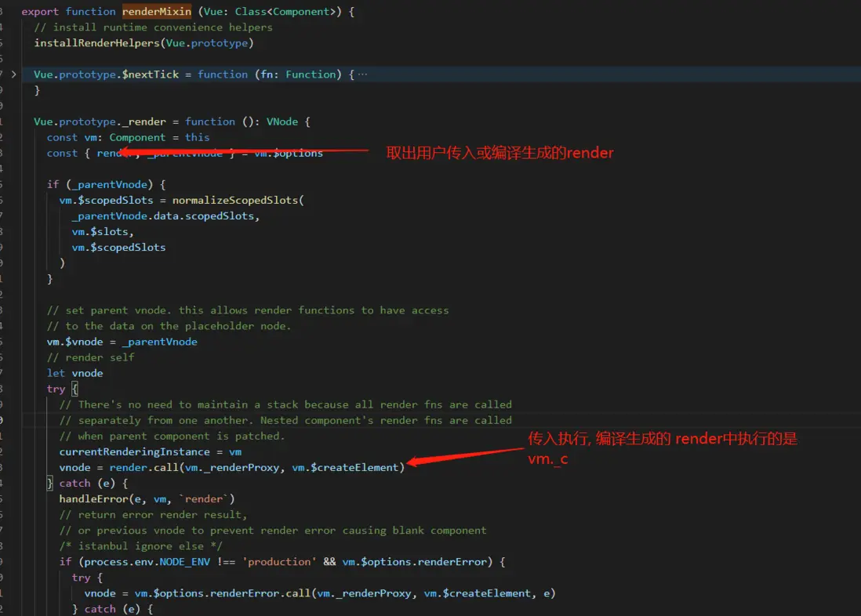Click the 'to the data on the placeholder node' comment
The image size is (861, 616).
[169, 326]
